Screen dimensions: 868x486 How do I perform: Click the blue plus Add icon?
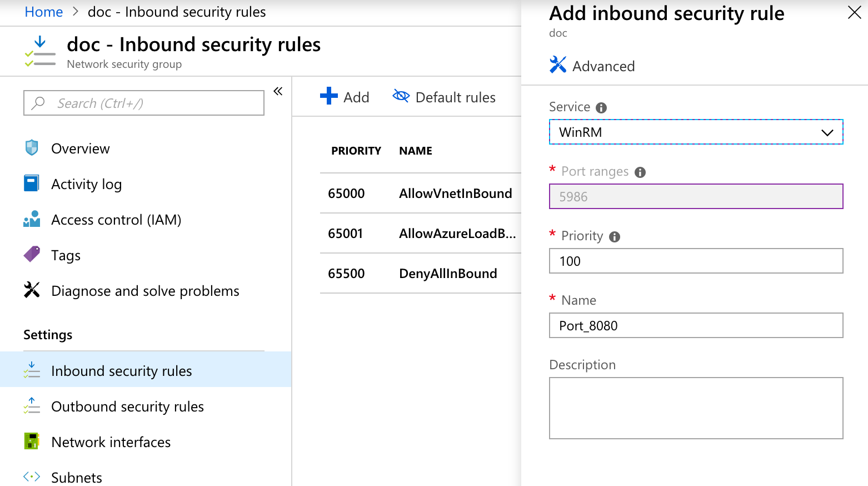(329, 96)
